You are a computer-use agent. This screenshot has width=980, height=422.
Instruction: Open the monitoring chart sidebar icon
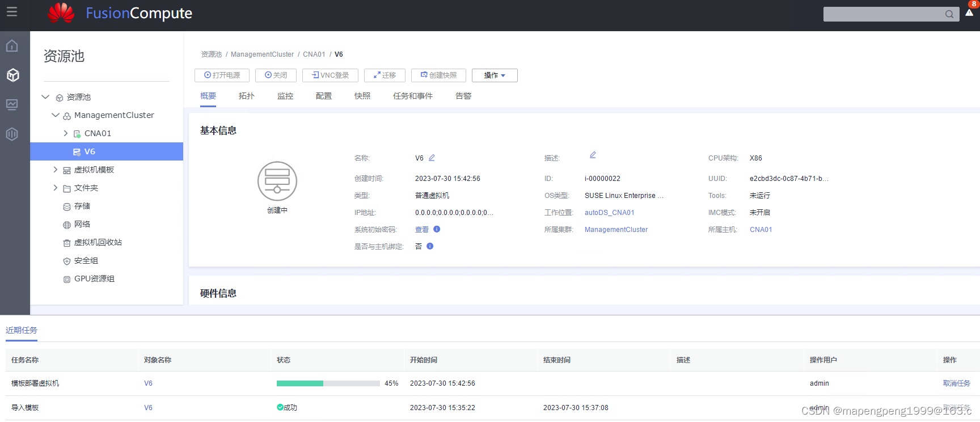[12, 104]
